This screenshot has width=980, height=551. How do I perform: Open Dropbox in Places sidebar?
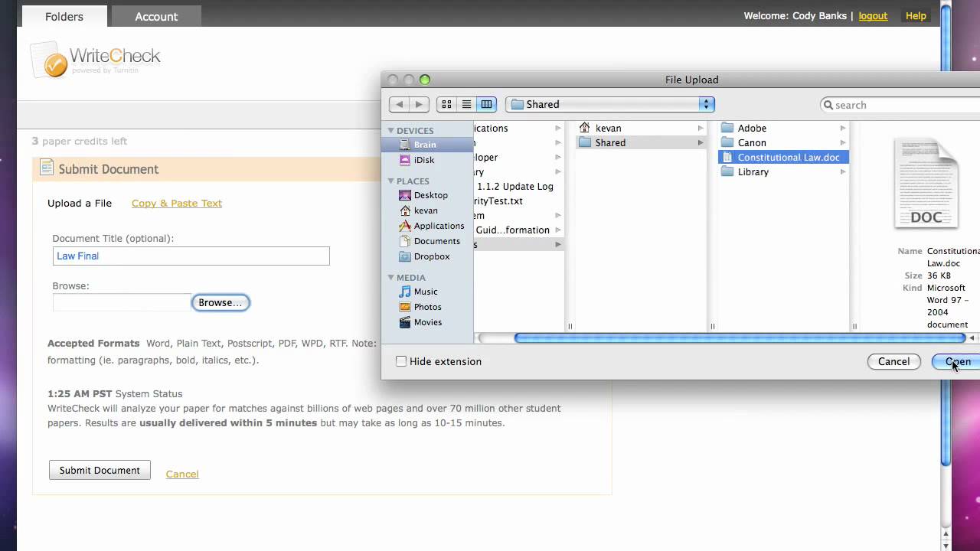coord(426,256)
